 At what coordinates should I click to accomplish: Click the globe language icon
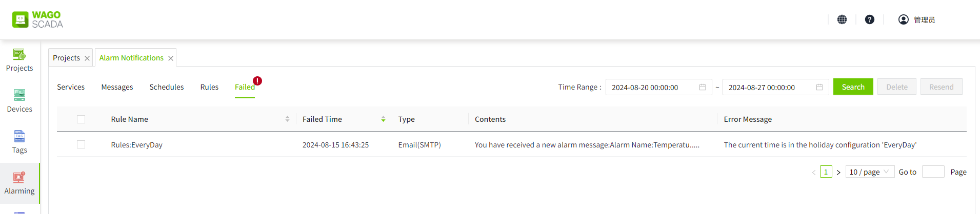(x=842, y=19)
